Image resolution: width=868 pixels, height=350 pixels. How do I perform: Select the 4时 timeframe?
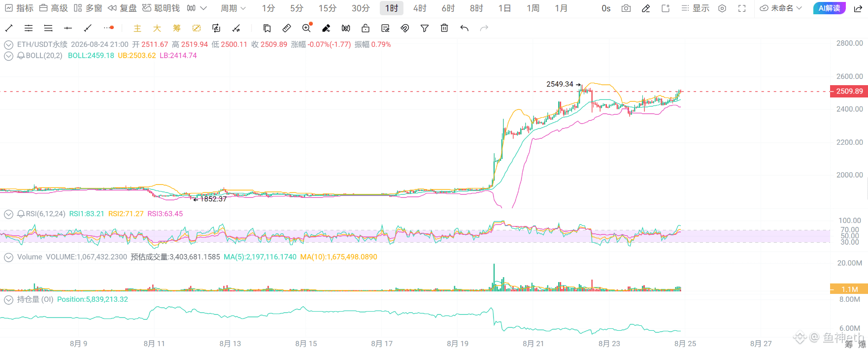click(x=420, y=8)
